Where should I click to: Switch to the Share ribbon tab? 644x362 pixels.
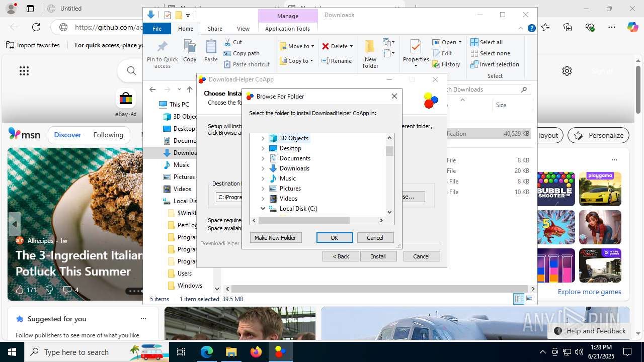click(x=215, y=29)
